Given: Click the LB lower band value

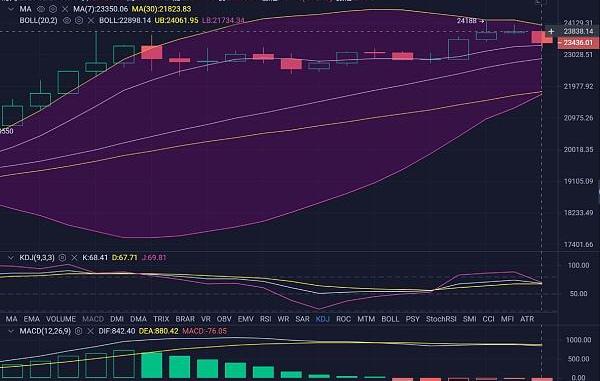Looking at the screenshot, I should click(x=223, y=20).
